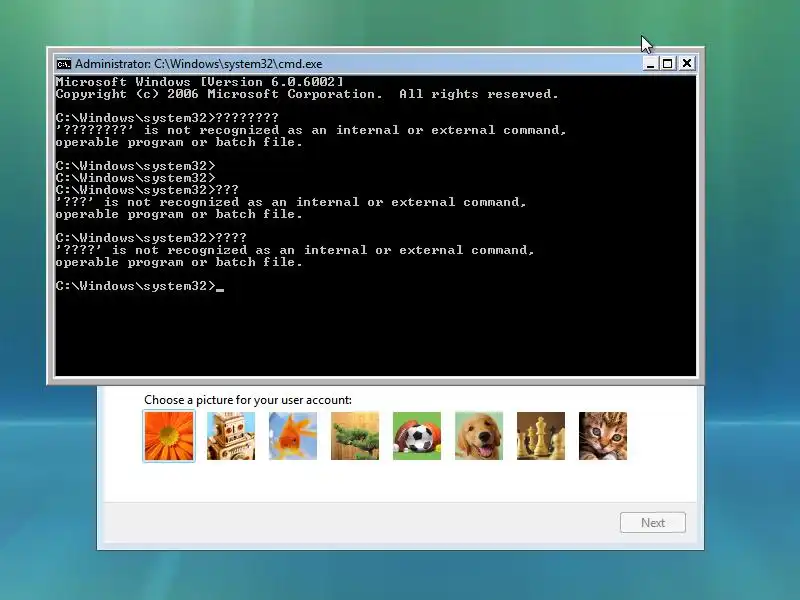800x600 pixels.
Task: Click the '????????' command prompt line
Action: coord(167,118)
